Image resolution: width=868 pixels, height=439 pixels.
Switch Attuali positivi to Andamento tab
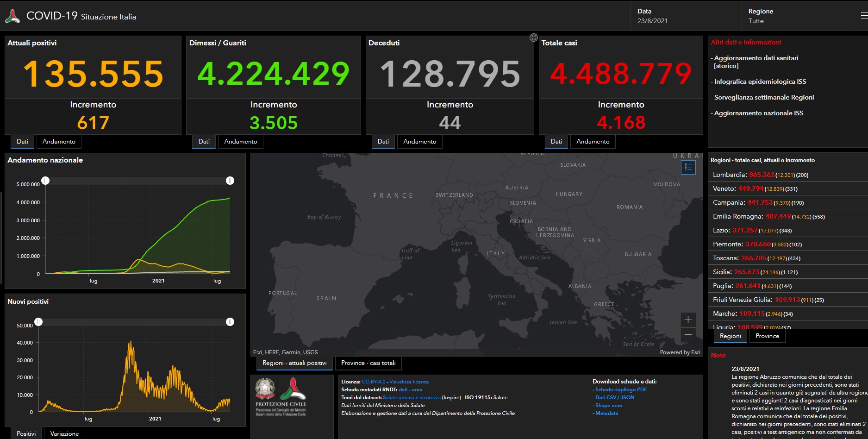59,142
